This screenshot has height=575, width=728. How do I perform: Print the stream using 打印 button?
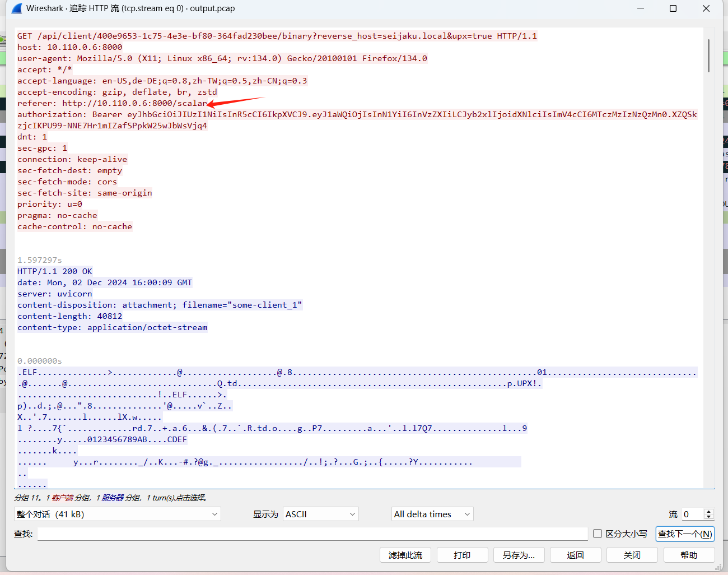[x=462, y=555]
